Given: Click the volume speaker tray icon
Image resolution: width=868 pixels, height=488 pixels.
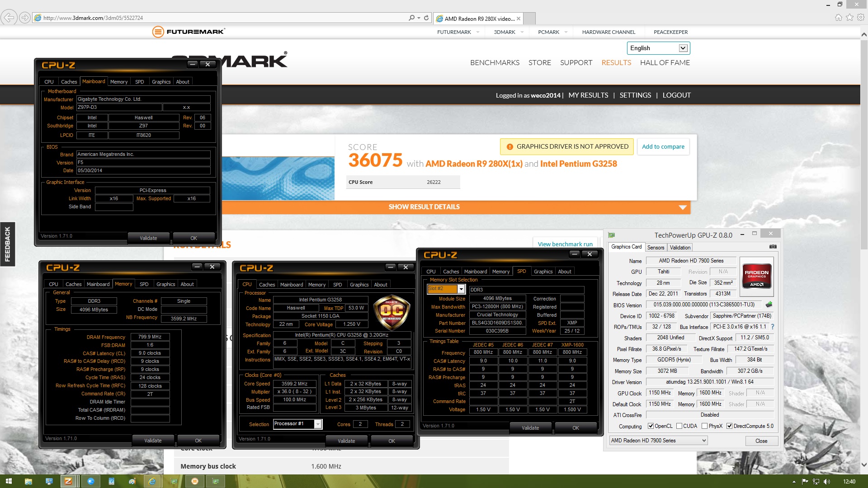Looking at the screenshot, I should (x=827, y=482).
